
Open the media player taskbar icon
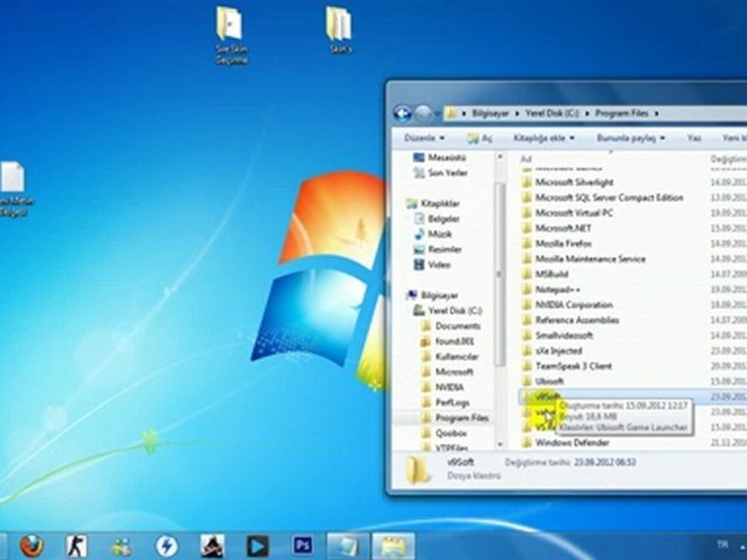click(x=258, y=546)
